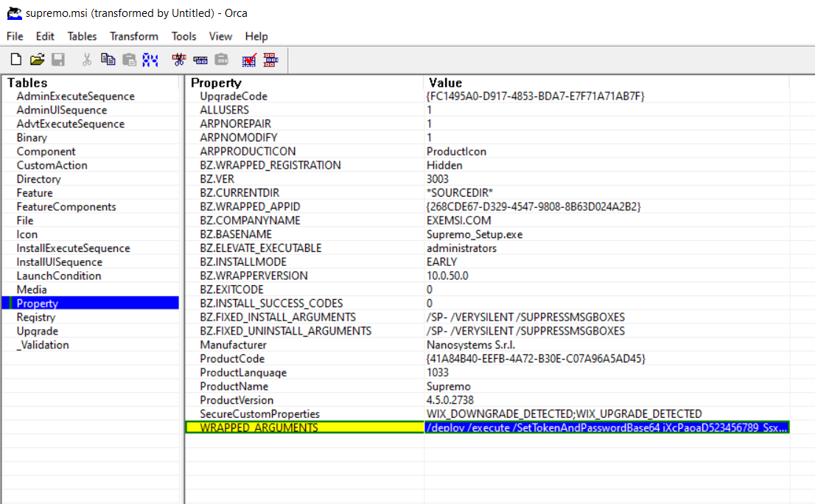Open the View menu

click(x=220, y=36)
